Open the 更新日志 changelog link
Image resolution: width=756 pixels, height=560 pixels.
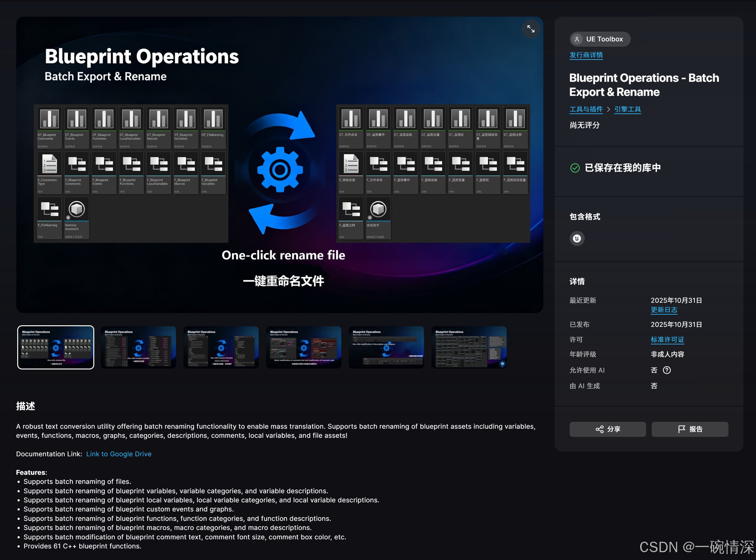click(664, 310)
